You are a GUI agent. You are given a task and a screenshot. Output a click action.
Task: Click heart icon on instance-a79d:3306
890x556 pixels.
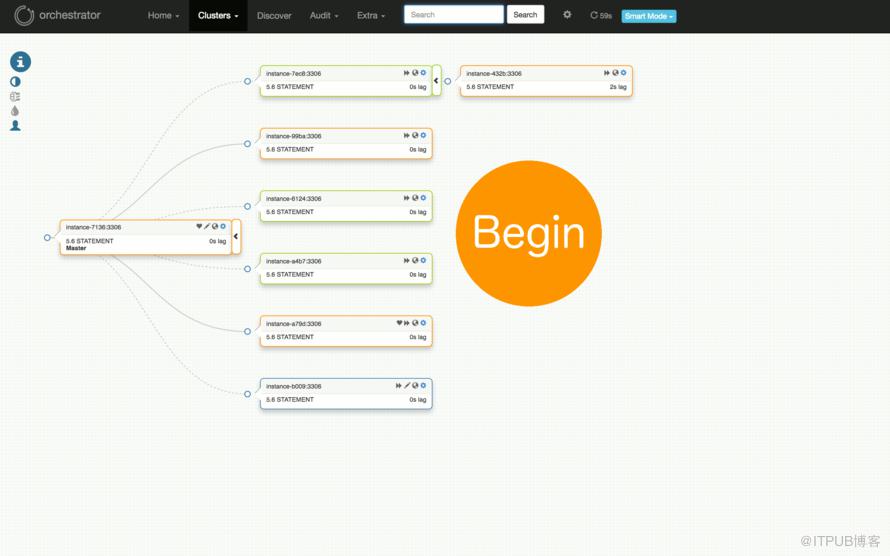(x=400, y=323)
